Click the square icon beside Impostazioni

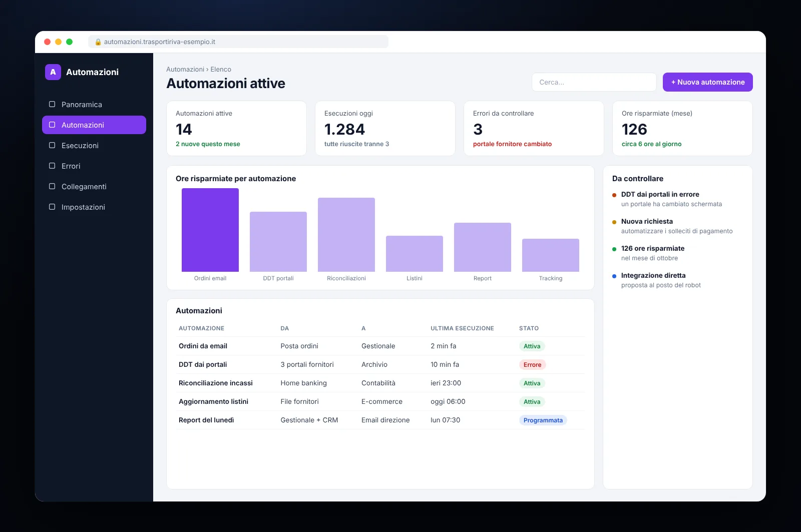tap(52, 207)
